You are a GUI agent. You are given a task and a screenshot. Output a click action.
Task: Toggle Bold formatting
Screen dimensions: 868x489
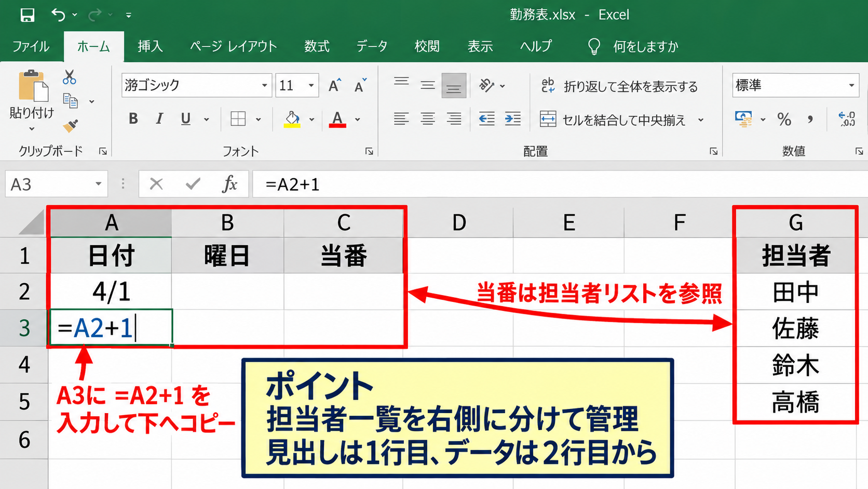tap(133, 119)
